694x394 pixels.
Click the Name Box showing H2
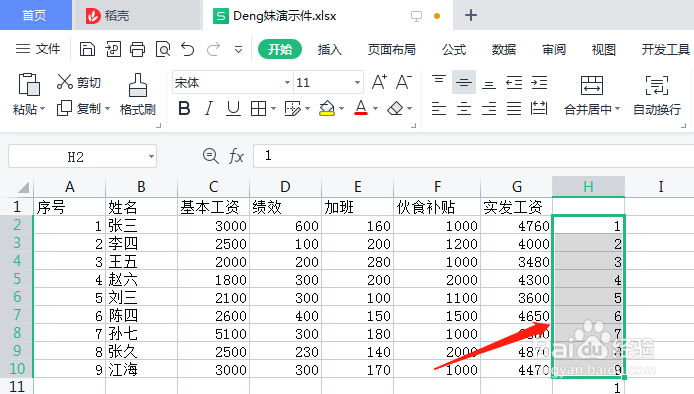75,156
